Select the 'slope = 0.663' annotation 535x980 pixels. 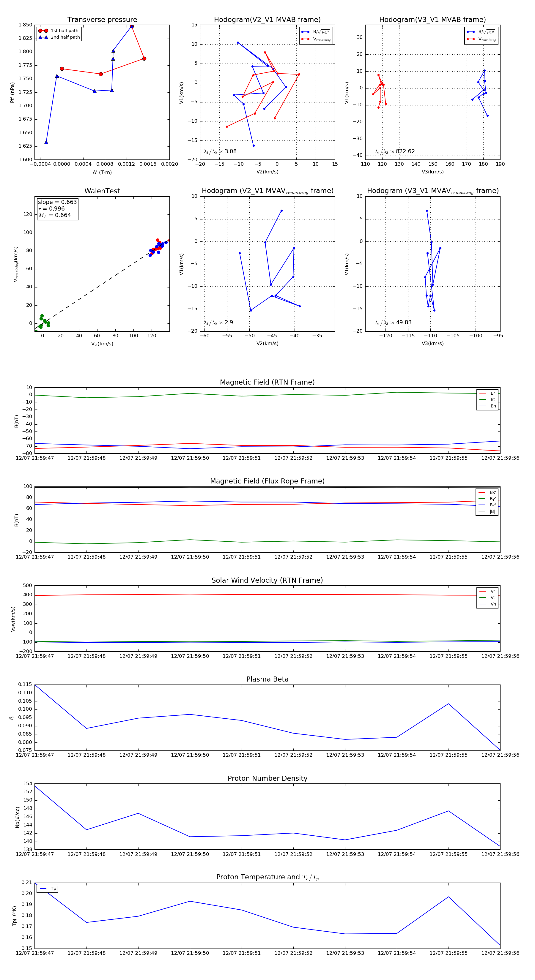click(x=57, y=202)
